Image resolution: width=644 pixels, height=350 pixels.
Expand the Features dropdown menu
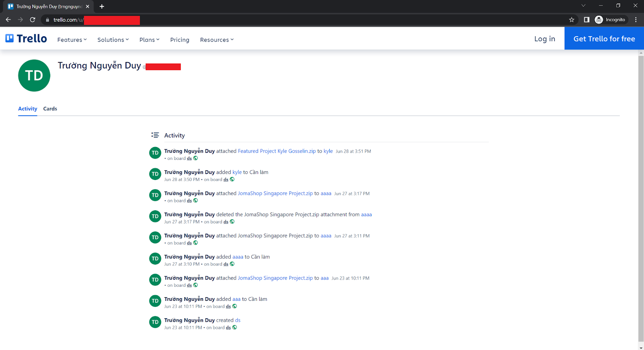pyautogui.click(x=72, y=40)
